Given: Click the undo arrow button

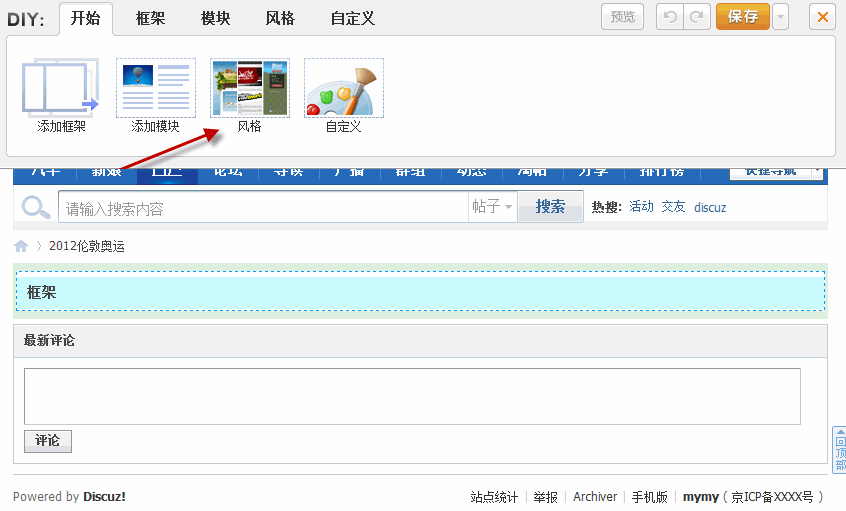Looking at the screenshot, I should (x=669, y=17).
